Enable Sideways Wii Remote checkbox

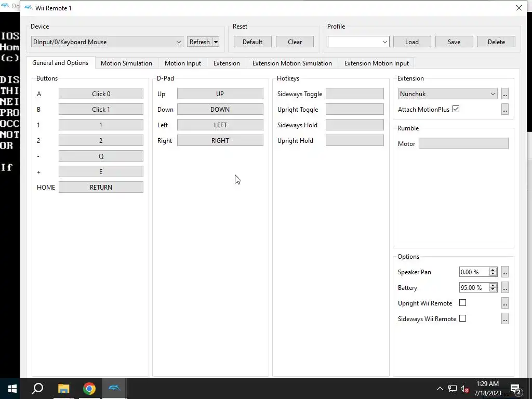coord(462,318)
